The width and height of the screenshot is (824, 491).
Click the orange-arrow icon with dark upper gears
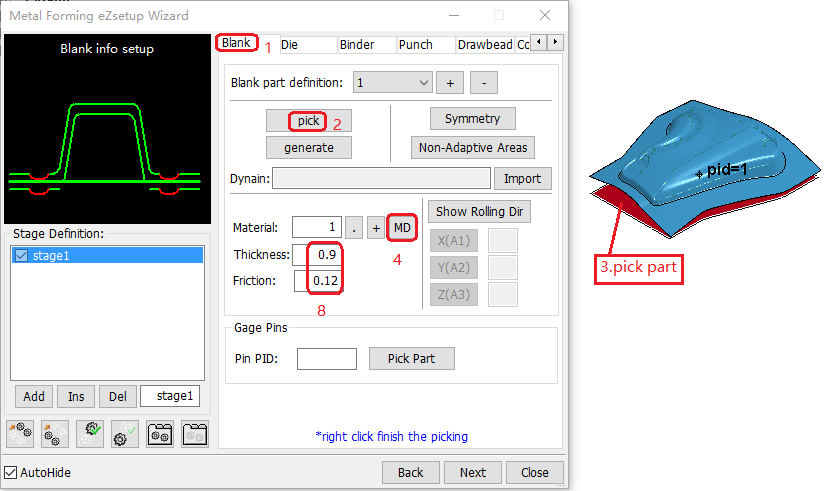coord(20,434)
